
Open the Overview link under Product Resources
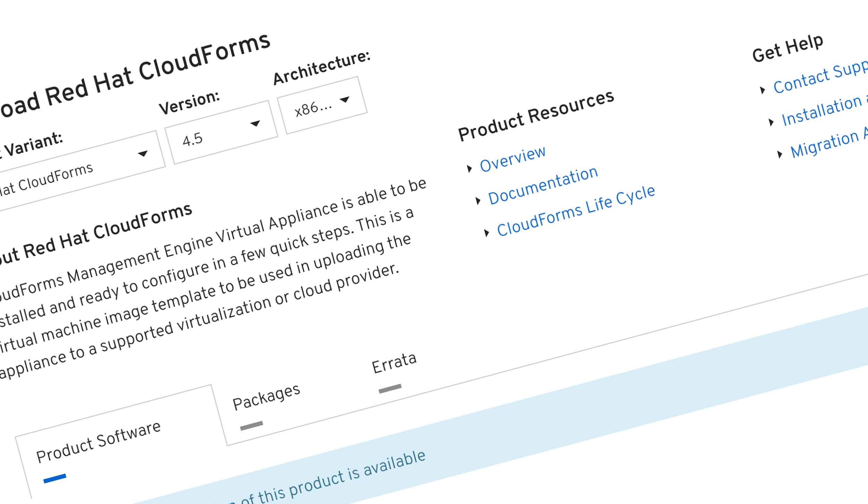(x=512, y=159)
